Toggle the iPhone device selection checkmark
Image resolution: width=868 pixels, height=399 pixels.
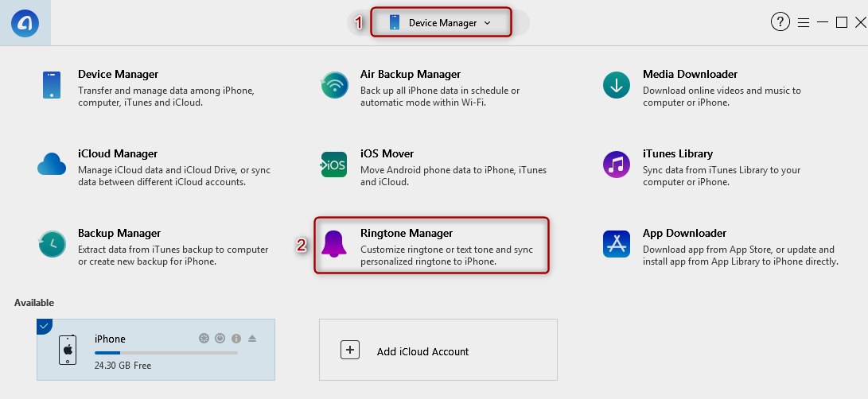point(44,326)
